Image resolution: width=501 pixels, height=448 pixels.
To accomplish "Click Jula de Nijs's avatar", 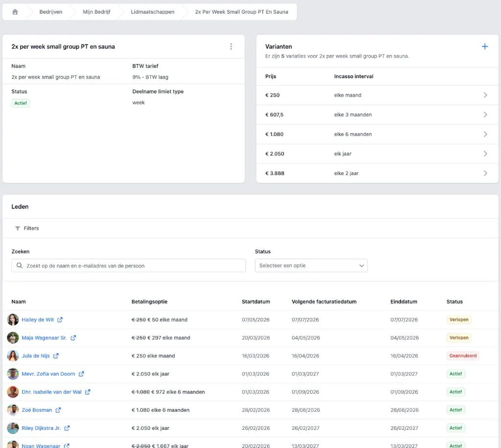I will point(13,356).
